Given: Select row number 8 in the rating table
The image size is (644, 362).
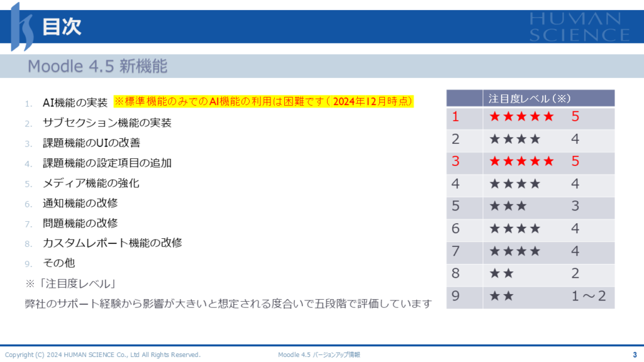Looking at the screenshot, I should pyautogui.click(x=455, y=273).
